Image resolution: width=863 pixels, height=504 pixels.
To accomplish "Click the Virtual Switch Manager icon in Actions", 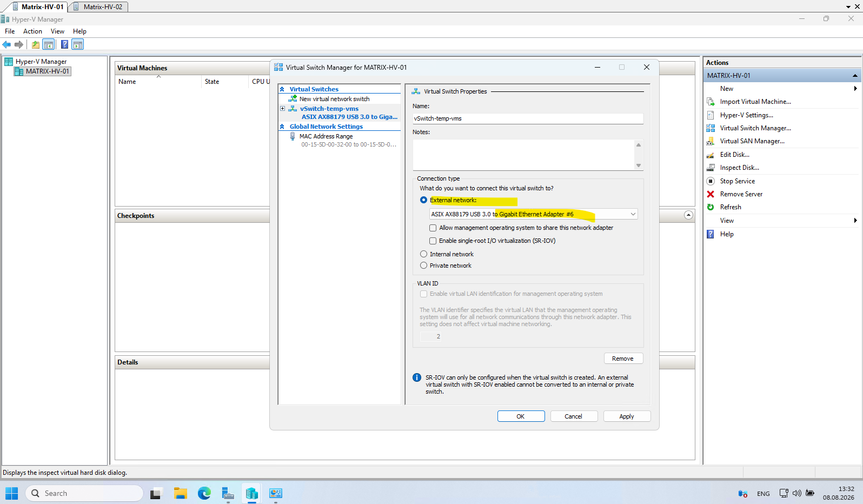I will [x=711, y=128].
